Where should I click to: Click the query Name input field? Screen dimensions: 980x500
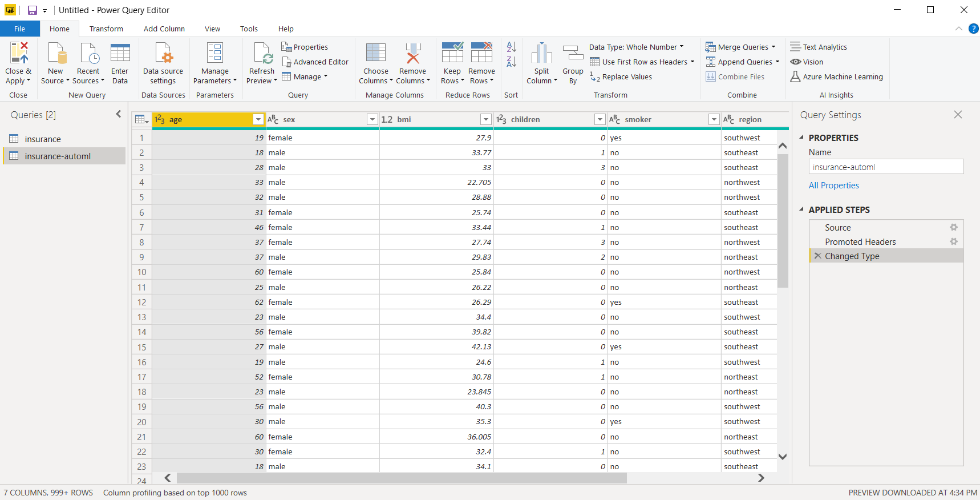pyautogui.click(x=886, y=167)
